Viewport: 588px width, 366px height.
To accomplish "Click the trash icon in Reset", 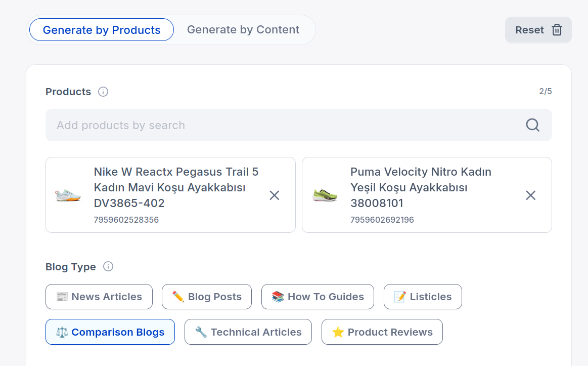I will click(x=557, y=30).
